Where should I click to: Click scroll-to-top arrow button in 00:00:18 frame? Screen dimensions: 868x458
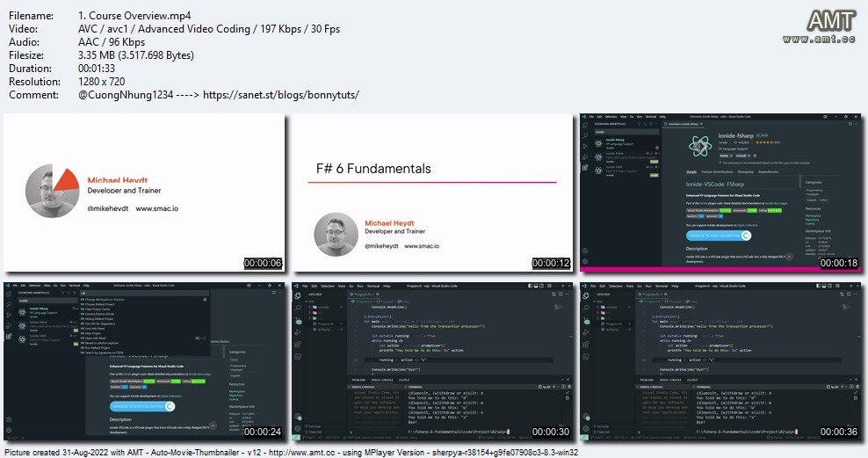point(790,257)
